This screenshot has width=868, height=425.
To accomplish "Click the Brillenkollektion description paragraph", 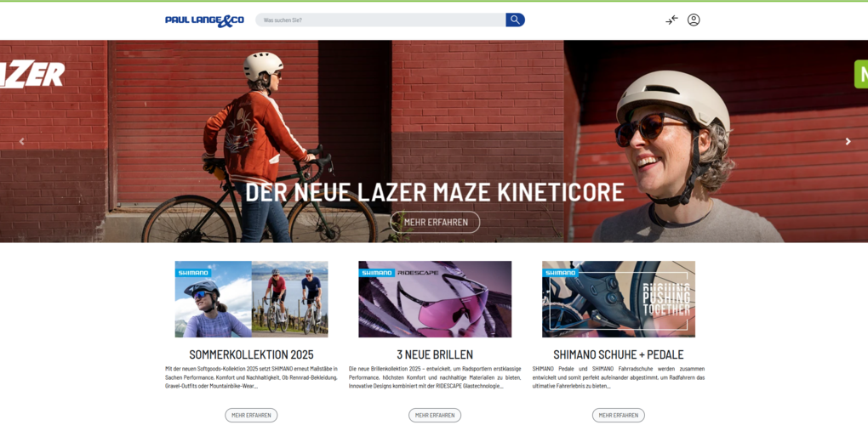I will coord(435,377).
